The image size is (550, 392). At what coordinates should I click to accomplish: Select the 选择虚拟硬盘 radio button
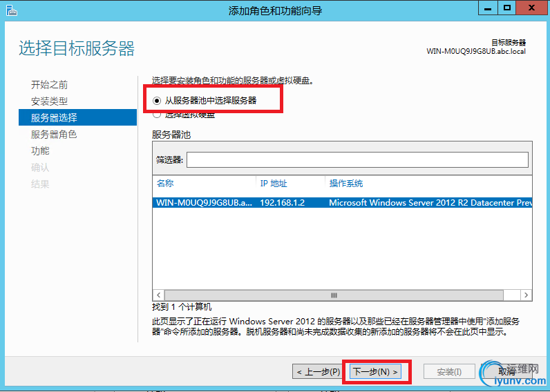[x=156, y=115]
